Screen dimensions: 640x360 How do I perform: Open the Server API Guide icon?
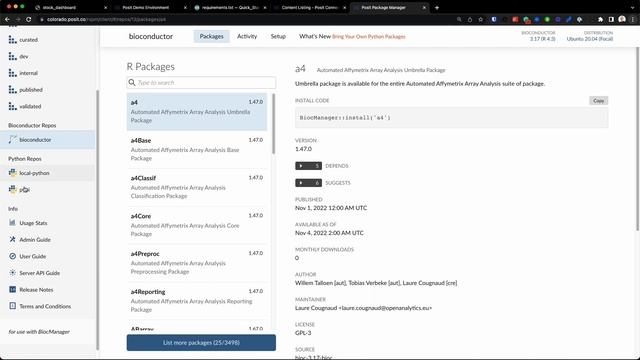(13, 273)
